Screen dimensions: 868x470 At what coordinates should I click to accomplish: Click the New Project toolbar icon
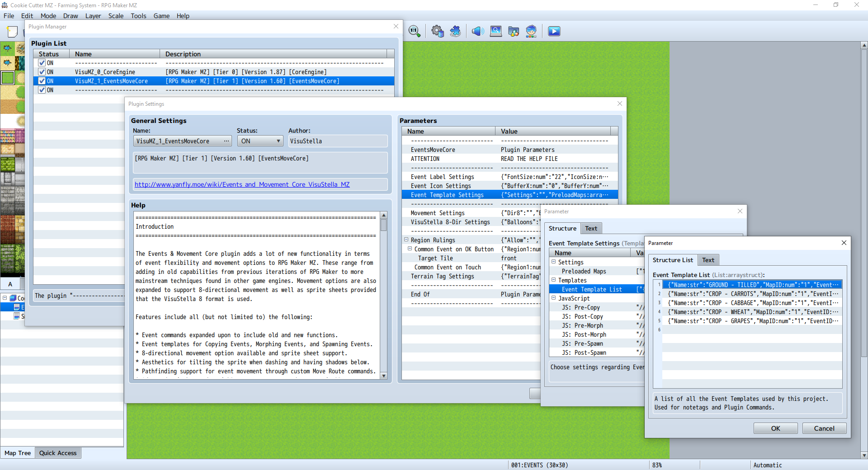pos(12,31)
